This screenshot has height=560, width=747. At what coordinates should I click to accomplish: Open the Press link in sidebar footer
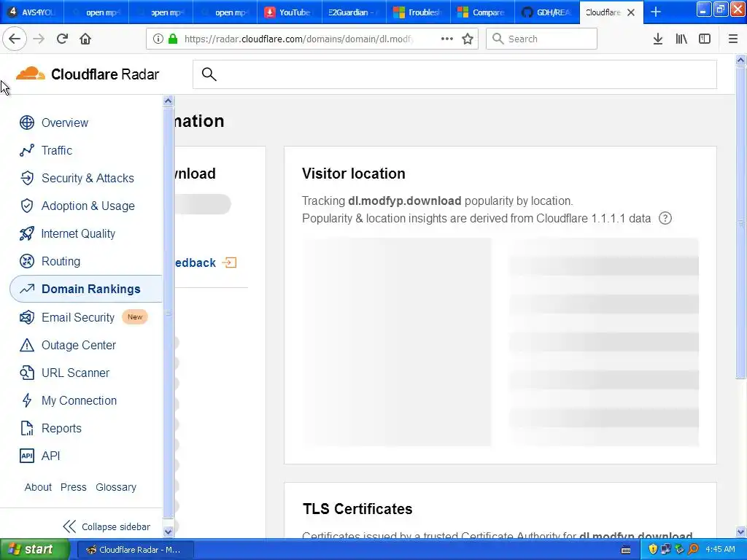tap(74, 487)
